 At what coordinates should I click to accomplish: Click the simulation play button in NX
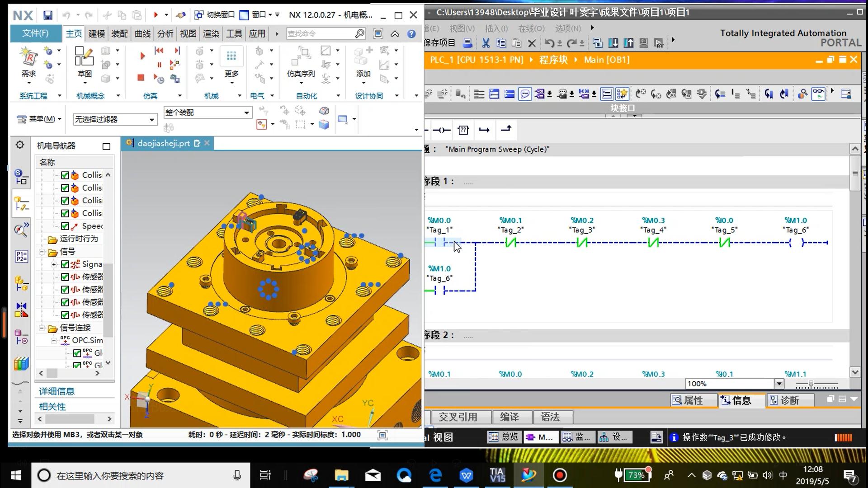[142, 56]
